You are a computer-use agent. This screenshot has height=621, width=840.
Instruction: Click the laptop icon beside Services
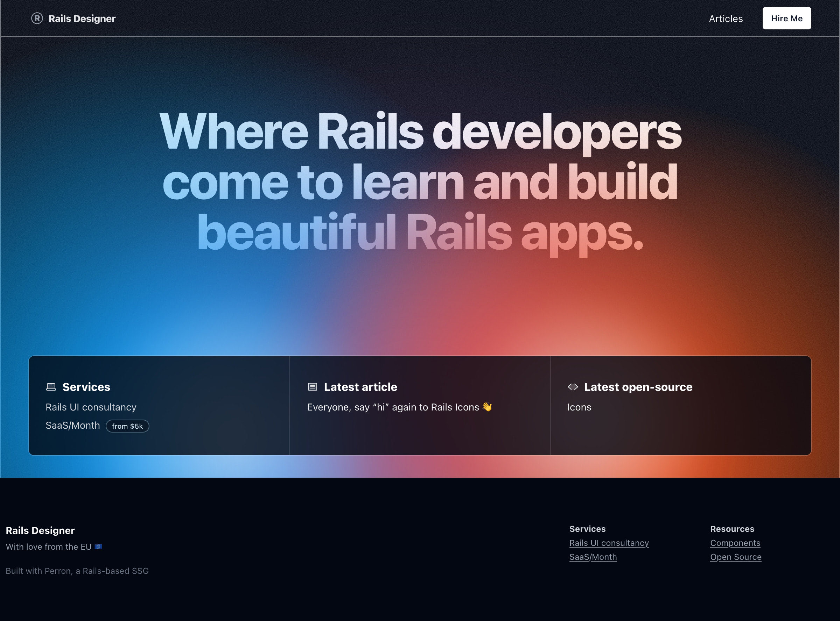[51, 387]
